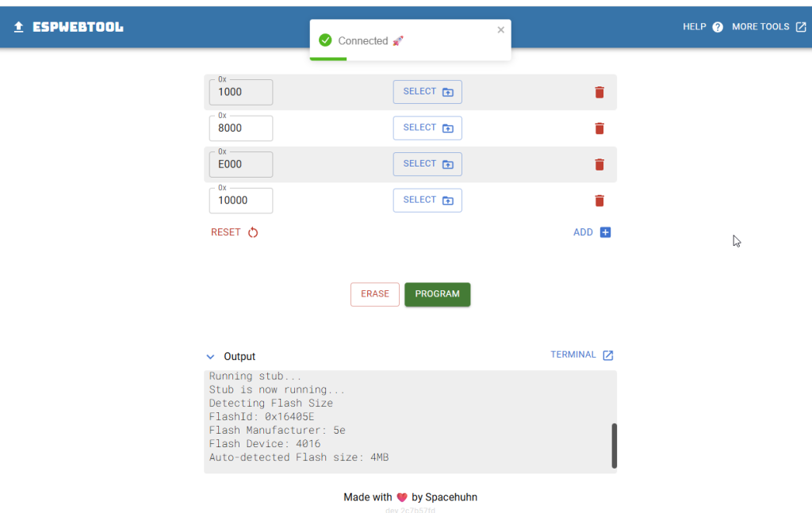The image size is (812, 513).
Task: Click the question mark HELP icon
Action: (x=717, y=26)
